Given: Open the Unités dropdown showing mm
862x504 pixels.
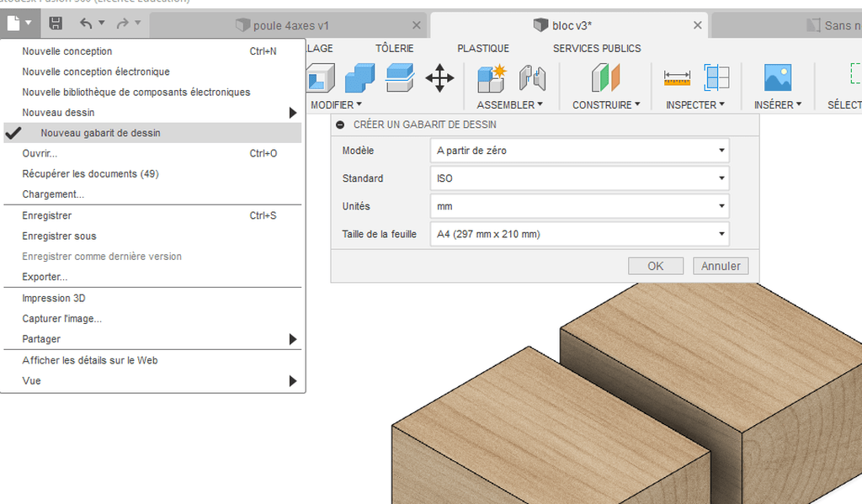Looking at the screenshot, I should click(x=579, y=206).
